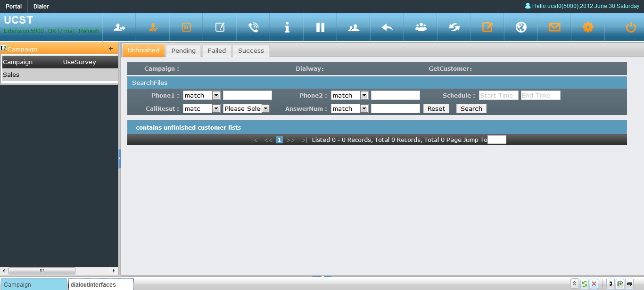Click the red X icon in bottom bar
Viewport: 644px width, 290px height.
point(594,284)
